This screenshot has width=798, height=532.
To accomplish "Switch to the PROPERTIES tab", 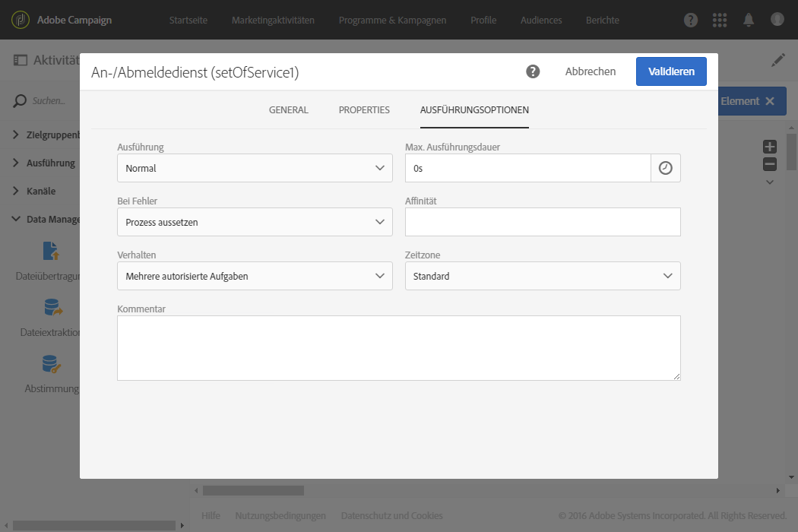I will click(x=364, y=110).
